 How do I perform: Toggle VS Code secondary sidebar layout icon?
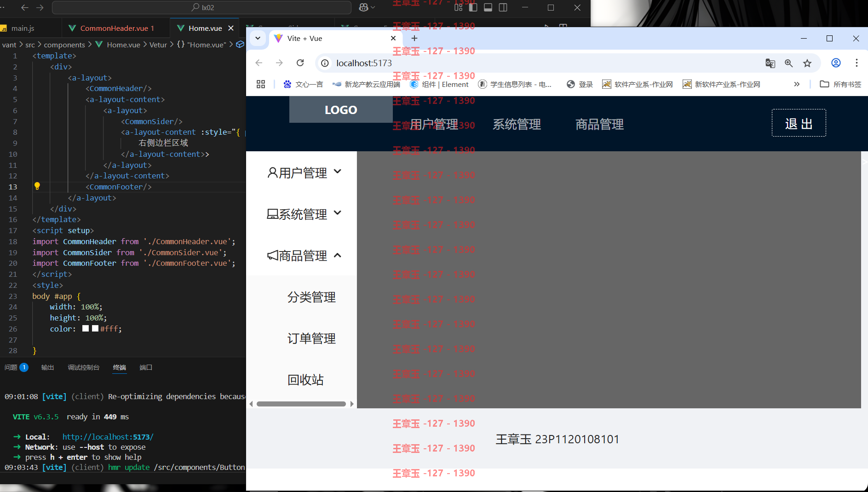coord(503,7)
